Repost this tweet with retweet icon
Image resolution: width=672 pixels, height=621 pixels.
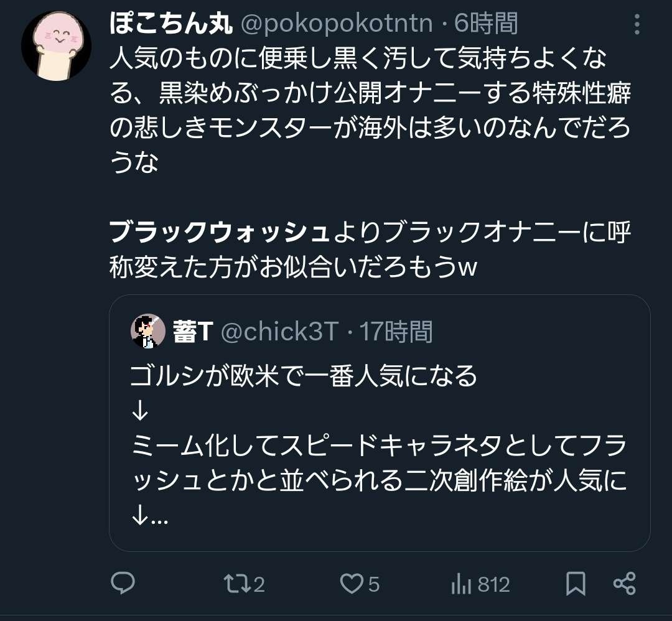click(236, 584)
